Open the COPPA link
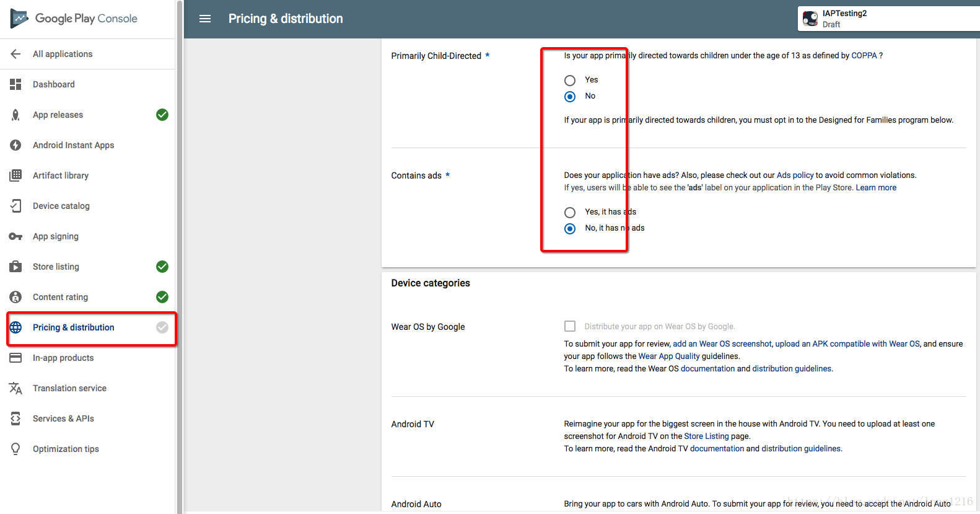The width and height of the screenshot is (980, 514). [864, 55]
